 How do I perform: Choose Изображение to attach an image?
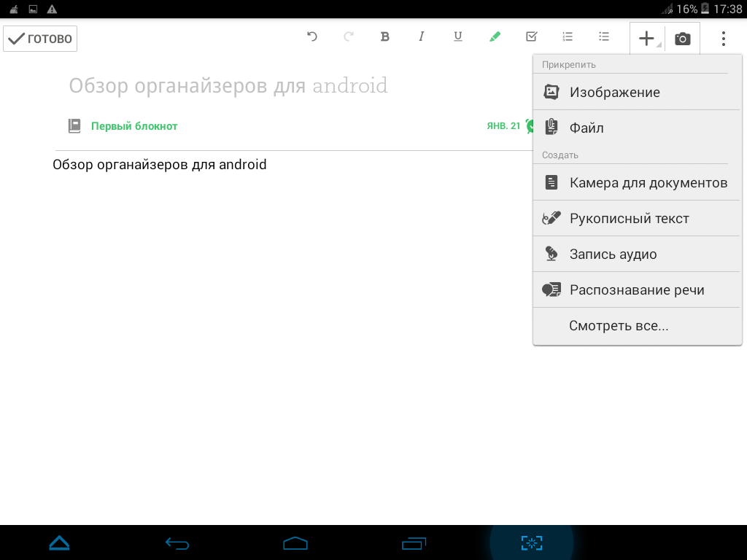[x=614, y=93]
